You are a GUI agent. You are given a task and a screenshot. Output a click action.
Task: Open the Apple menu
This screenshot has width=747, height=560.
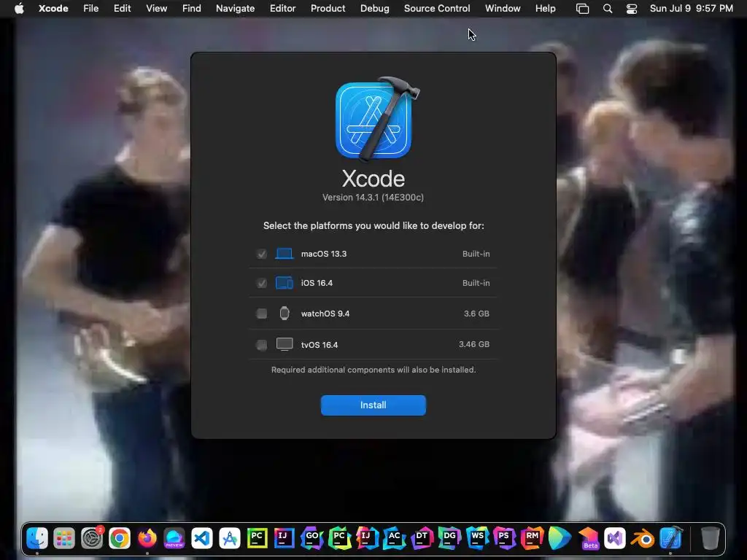[19, 9]
